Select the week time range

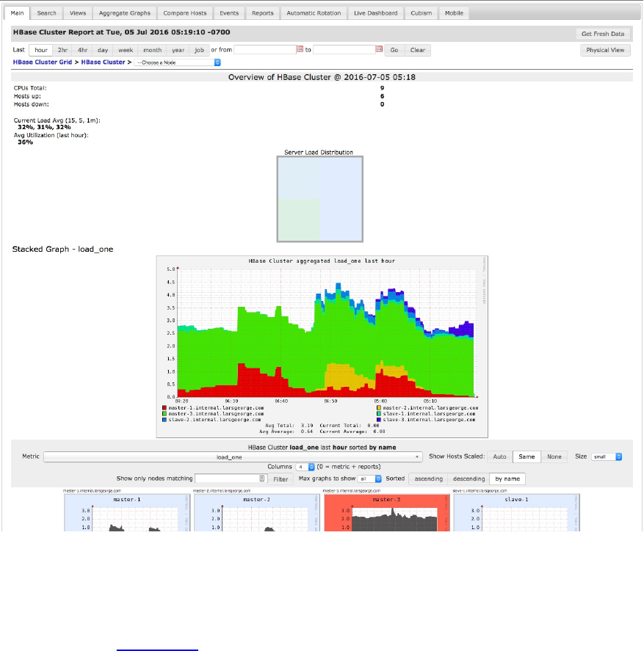(126, 50)
